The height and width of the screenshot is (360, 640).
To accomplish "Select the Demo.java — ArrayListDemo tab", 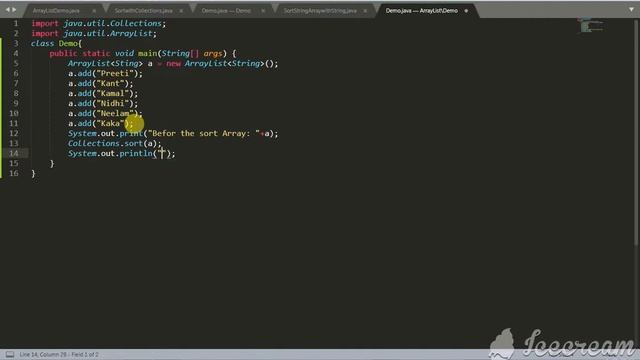I will 422,11.
